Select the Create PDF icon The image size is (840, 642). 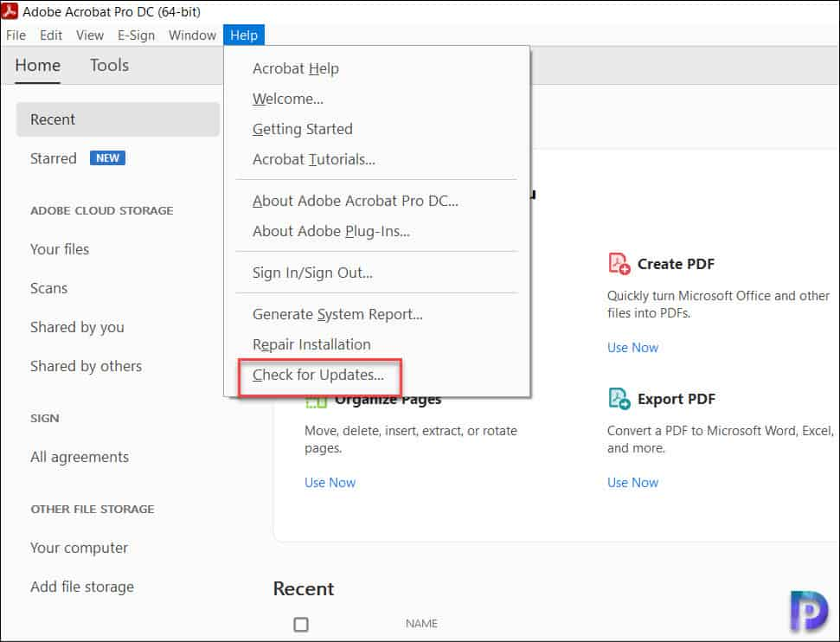point(618,263)
